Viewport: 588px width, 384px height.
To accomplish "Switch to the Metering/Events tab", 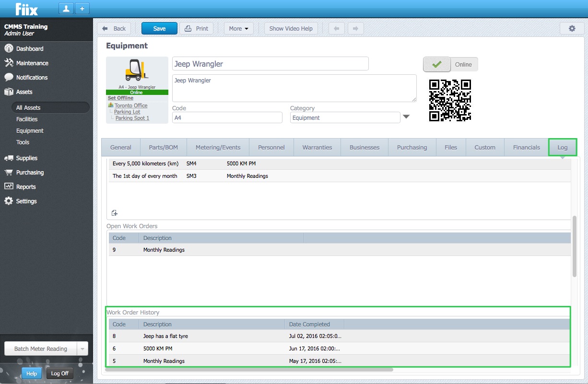I will [x=218, y=148].
